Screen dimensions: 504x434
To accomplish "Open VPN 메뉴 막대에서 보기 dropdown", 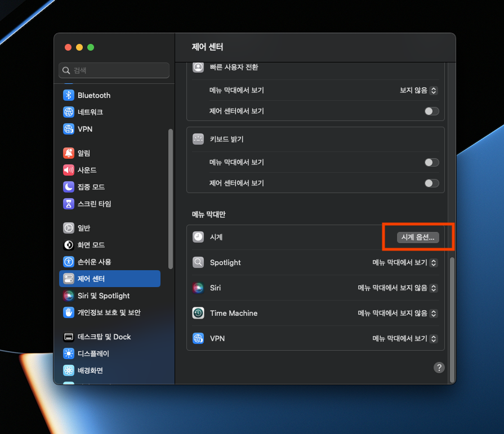I will pos(405,339).
